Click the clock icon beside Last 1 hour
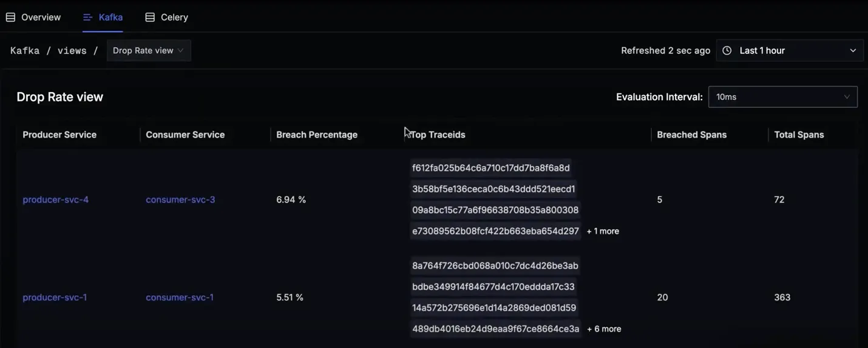 pyautogui.click(x=727, y=50)
